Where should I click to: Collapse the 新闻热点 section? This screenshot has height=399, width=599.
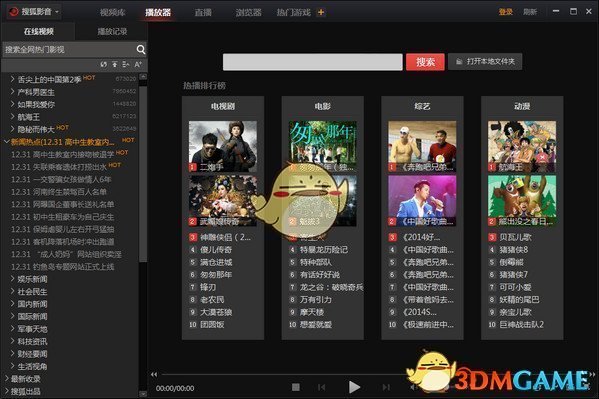[6, 142]
